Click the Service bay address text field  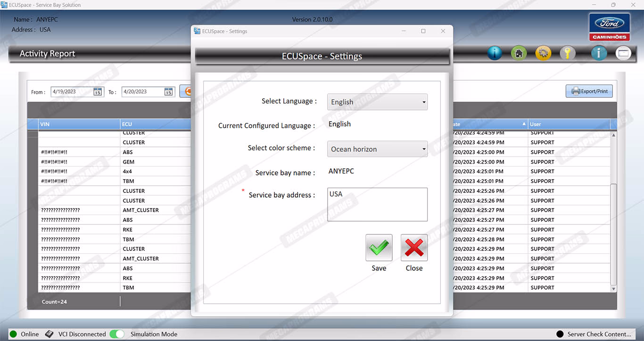coord(377,204)
